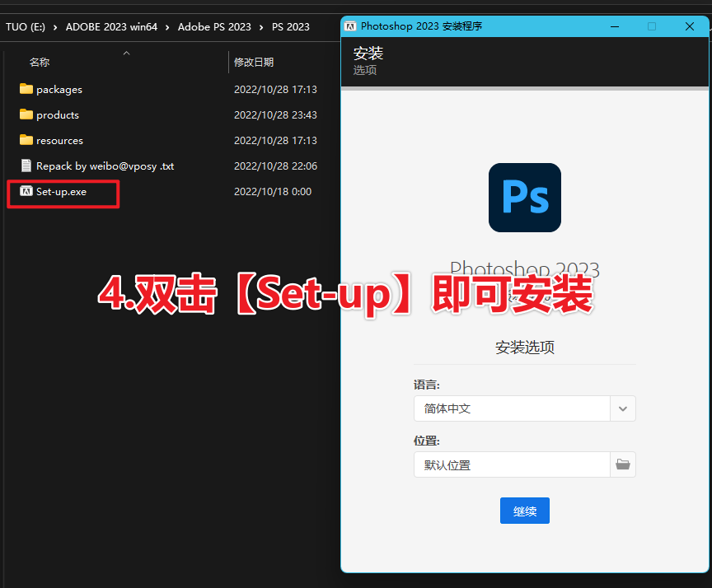Select the Set-up.exe application icon
This screenshot has width=712, height=588.
(x=26, y=191)
